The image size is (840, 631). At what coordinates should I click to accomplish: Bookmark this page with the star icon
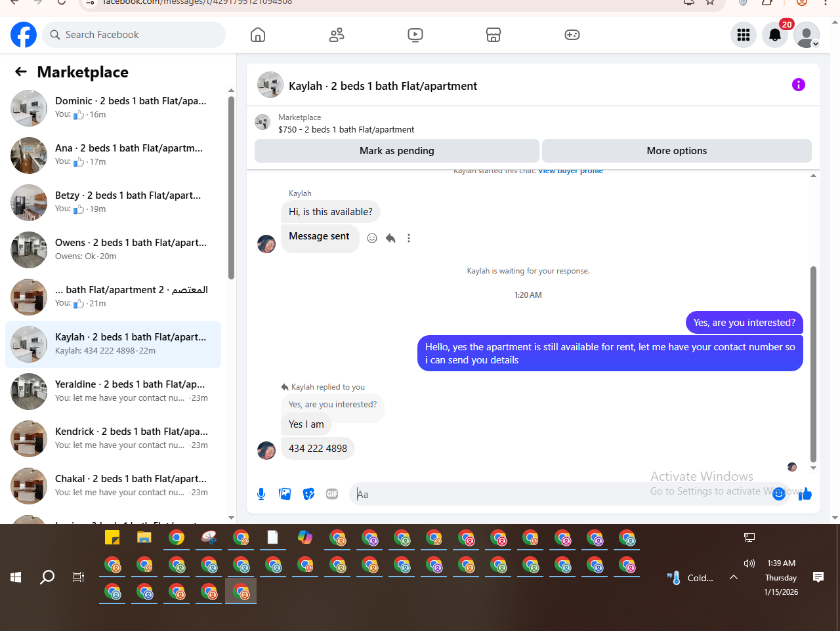click(710, 2)
